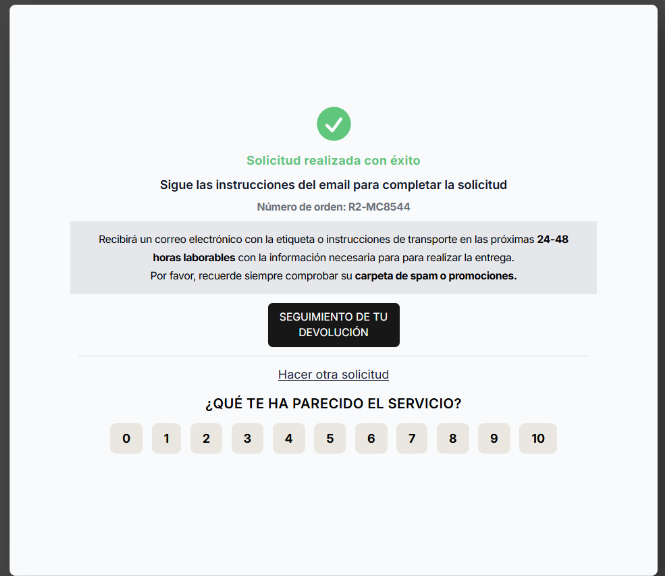Choose score 7 on the scale
This screenshot has width=665, height=576.
(412, 438)
